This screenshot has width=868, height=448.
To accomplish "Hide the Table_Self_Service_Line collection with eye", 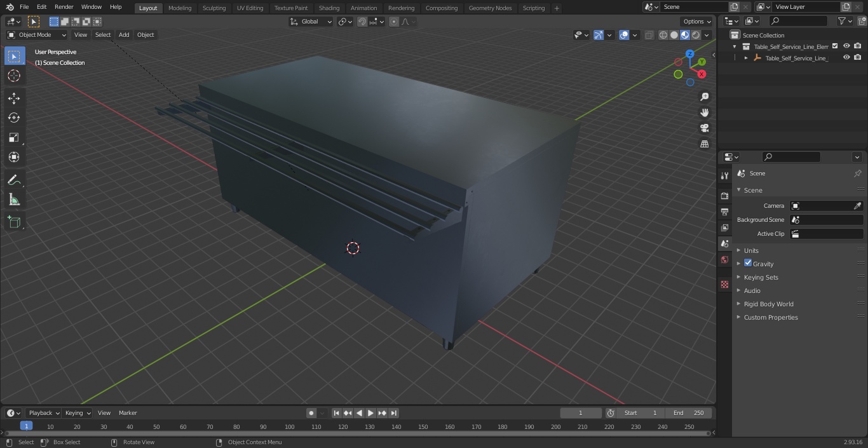I will (846, 46).
